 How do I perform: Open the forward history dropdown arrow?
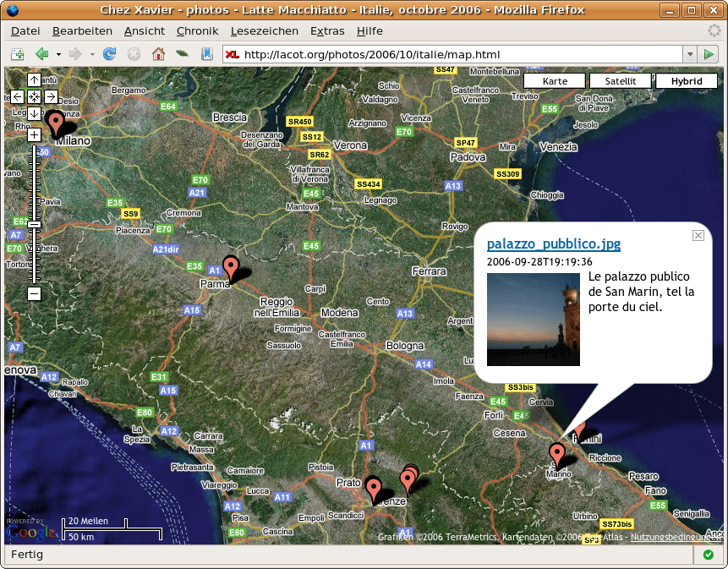(92, 55)
